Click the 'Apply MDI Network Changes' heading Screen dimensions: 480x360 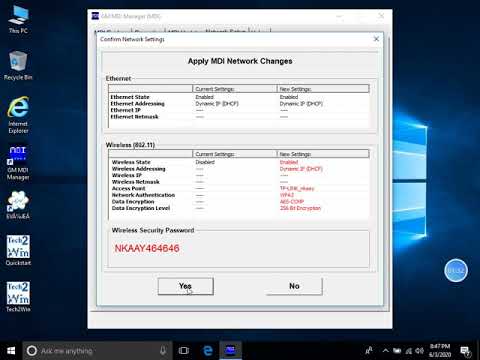(240, 61)
